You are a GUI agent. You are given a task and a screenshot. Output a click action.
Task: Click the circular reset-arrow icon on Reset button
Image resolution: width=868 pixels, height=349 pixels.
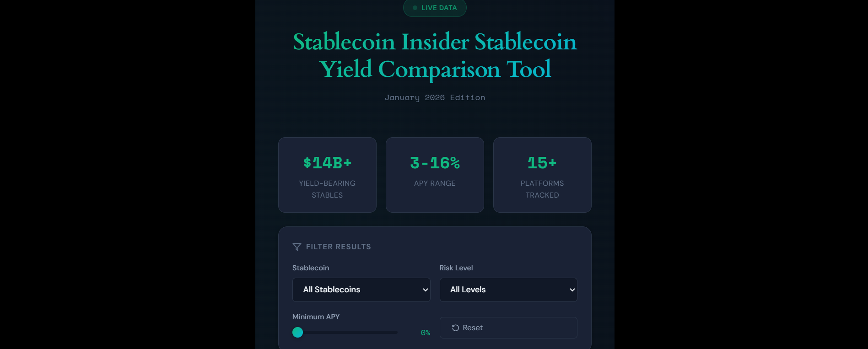point(455,328)
